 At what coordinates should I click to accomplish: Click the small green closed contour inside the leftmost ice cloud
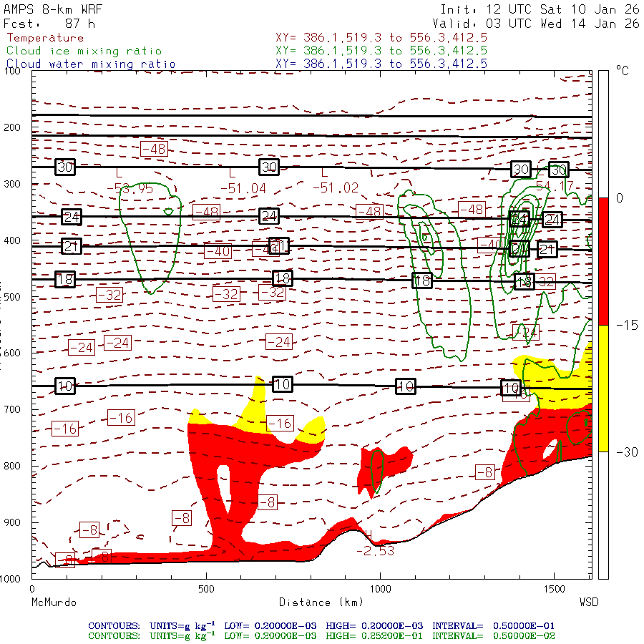[x=168, y=212]
